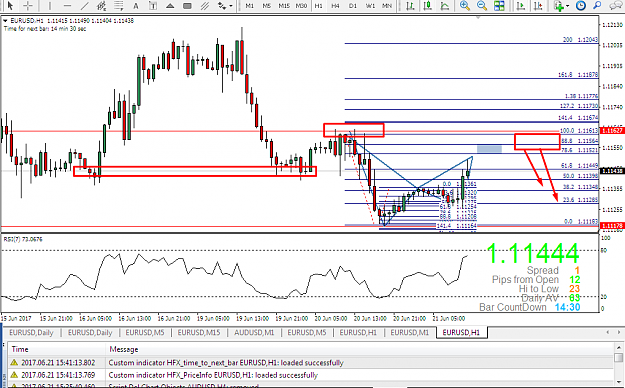Switch timeframe to W1
The image size is (625, 388).
click(370, 6)
